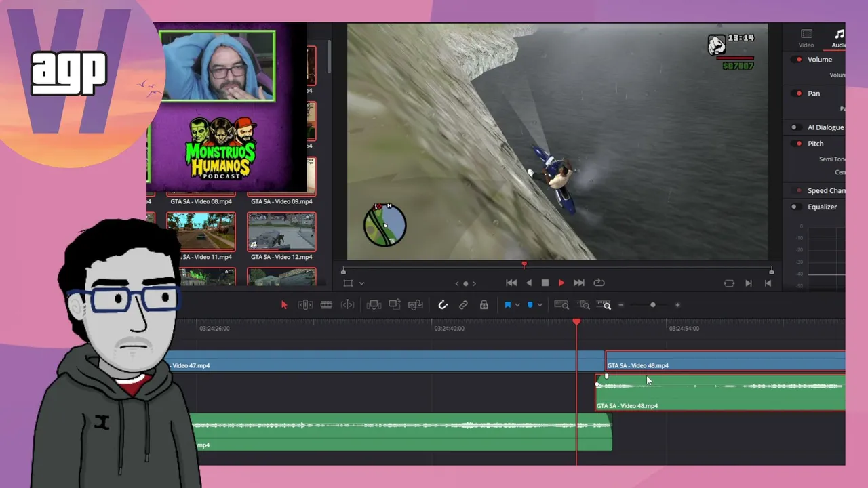Switch to the Audio inspector tab
The width and height of the screenshot is (868, 488).
(x=839, y=39)
